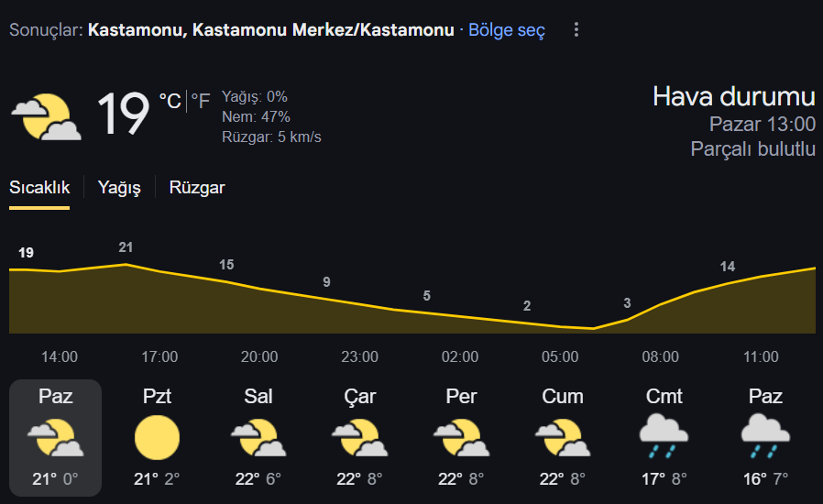The image size is (823, 504).
Task: Click the 08:00 time label
Action: (x=660, y=357)
